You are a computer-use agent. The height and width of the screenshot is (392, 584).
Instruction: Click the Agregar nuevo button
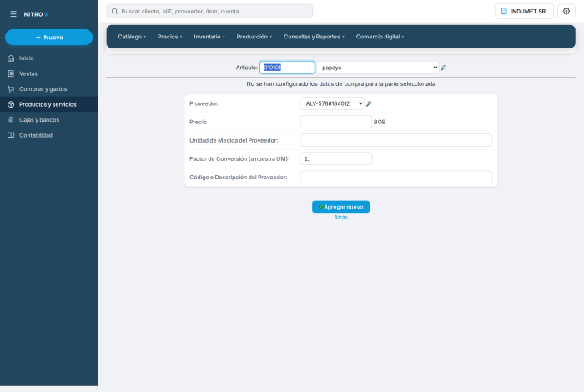[340, 207]
